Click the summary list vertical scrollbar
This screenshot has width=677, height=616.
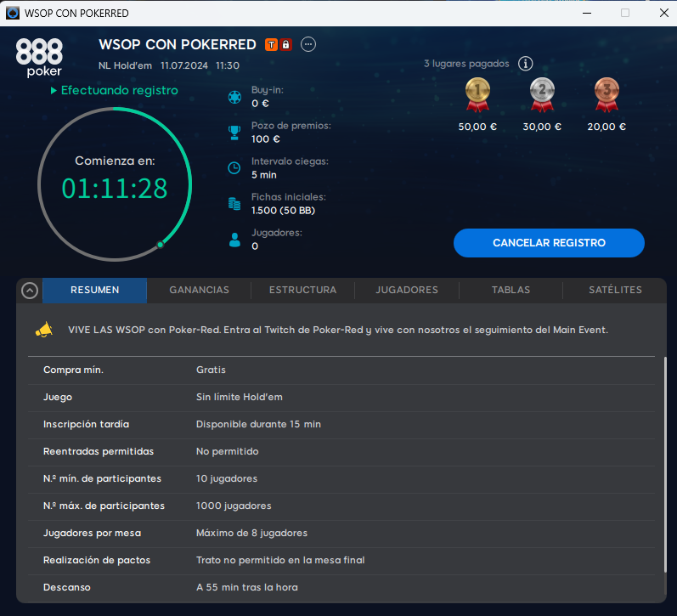[664, 465]
